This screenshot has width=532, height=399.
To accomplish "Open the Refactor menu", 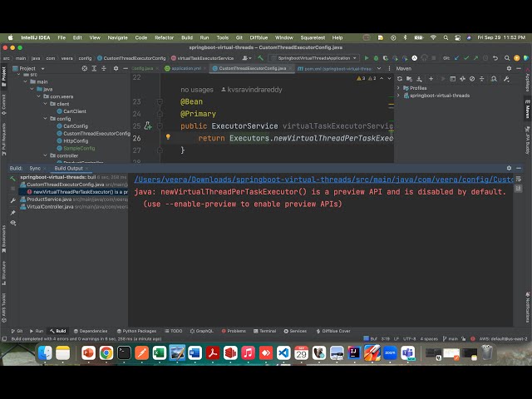I will point(164,37).
